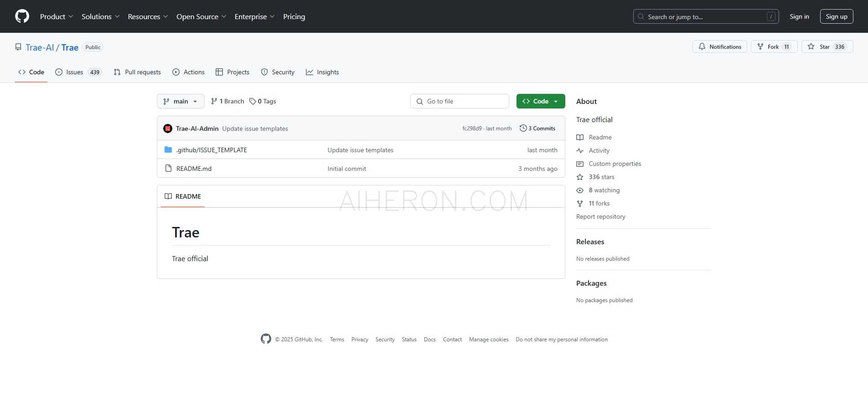Image resolution: width=868 pixels, height=401 pixels.
Task: Open the Resources dropdown
Action: pos(148,16)
